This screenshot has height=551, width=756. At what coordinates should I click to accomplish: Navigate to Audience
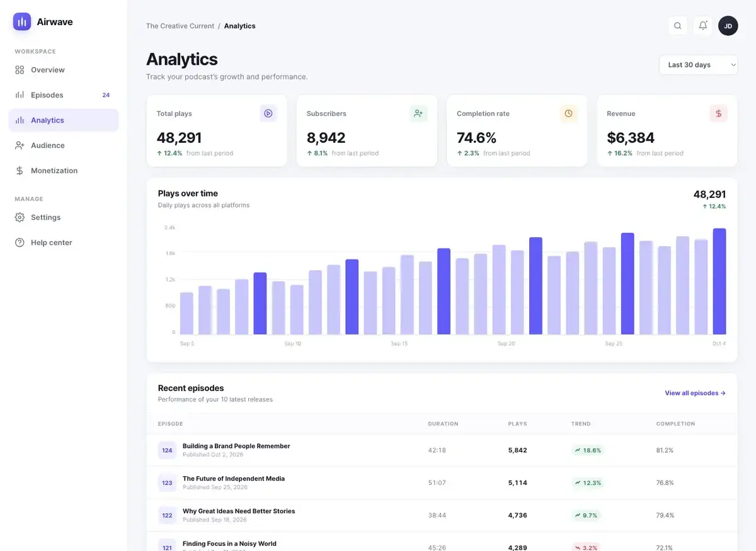pos(64,145)
